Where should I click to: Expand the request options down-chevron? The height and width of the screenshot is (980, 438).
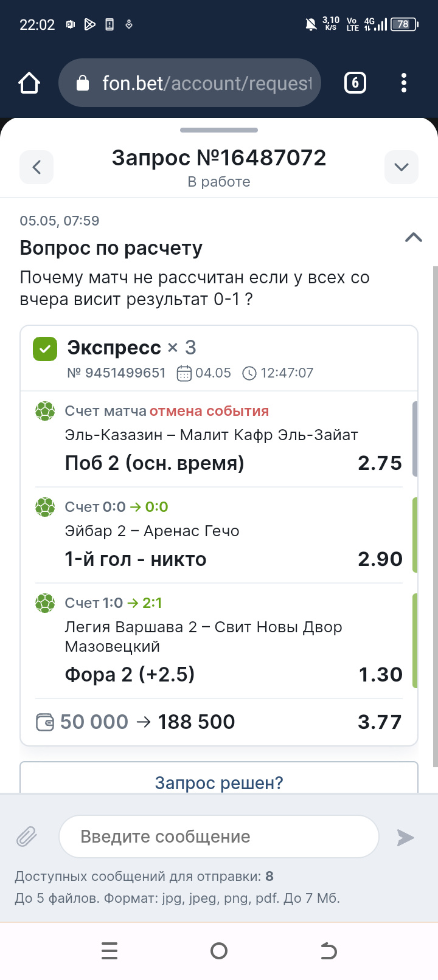click(401, 167)
